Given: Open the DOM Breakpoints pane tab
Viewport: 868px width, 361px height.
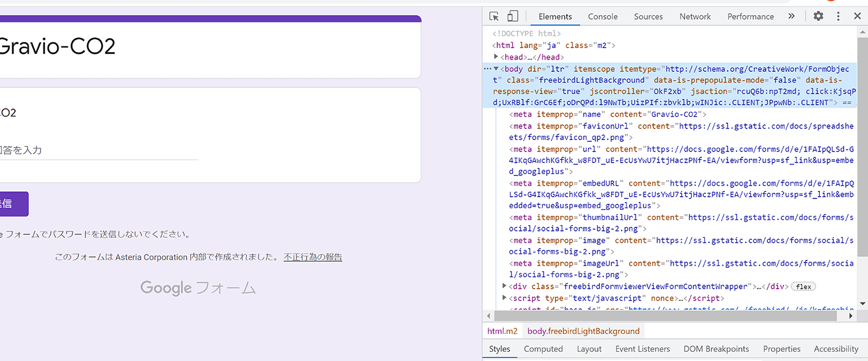Looking at the screenshot, I should pyautogui.click(x=716, y=349).
